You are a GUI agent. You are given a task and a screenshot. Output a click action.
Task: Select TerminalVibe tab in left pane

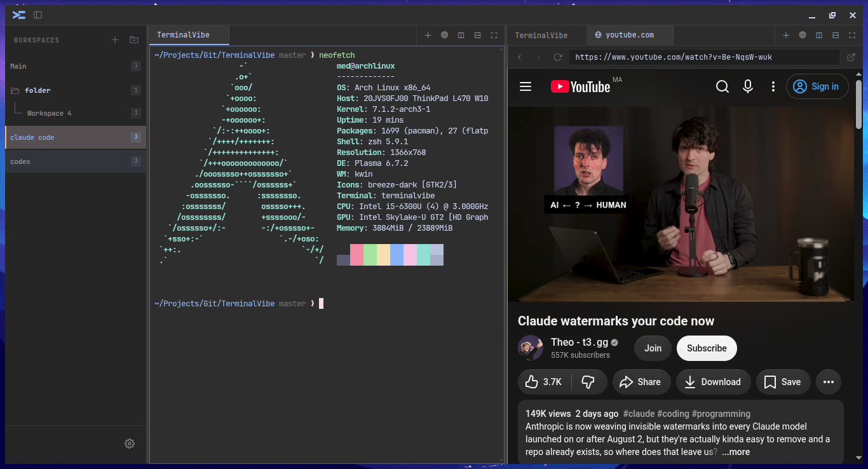click(189, 35)
